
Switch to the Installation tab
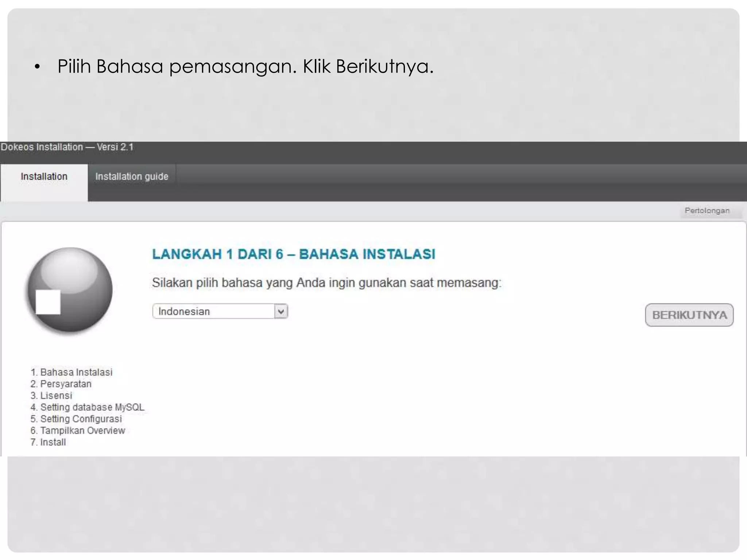(x=44, y=177)
